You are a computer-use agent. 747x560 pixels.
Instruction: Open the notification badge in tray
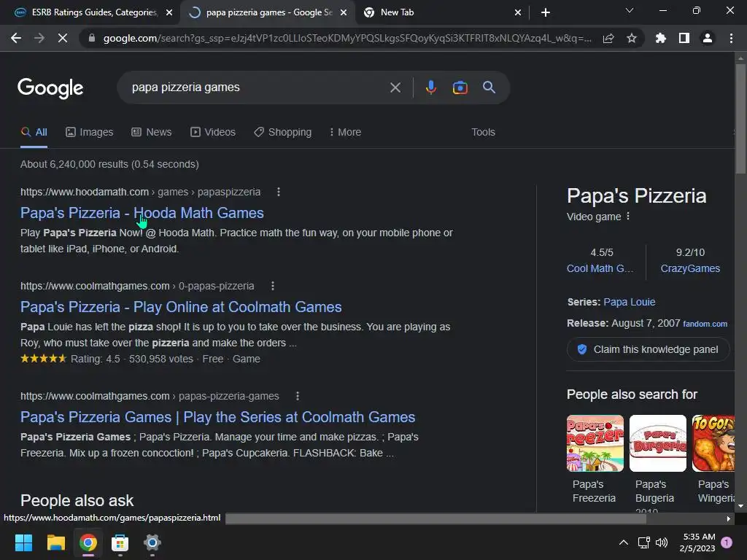tap(727, 542)
